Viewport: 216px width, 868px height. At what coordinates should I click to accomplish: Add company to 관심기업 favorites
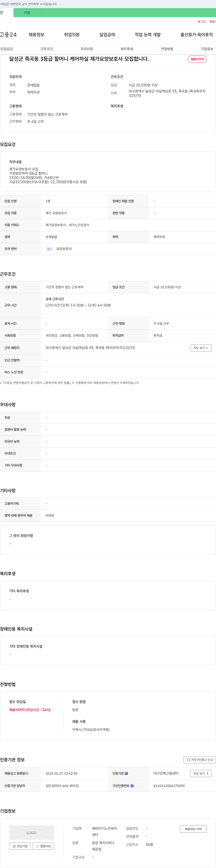tap(20, 846)
